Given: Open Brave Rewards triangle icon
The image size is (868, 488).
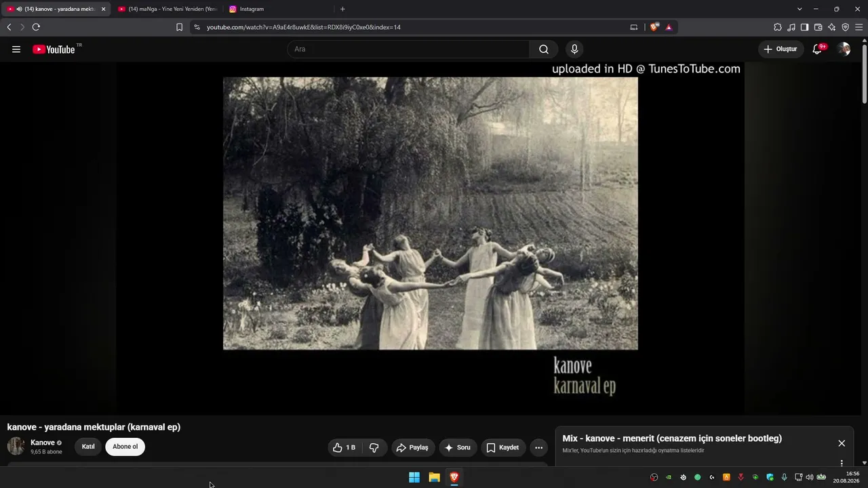Looking at the screenshot, I should pyautogui.click(x=669, y=27).
